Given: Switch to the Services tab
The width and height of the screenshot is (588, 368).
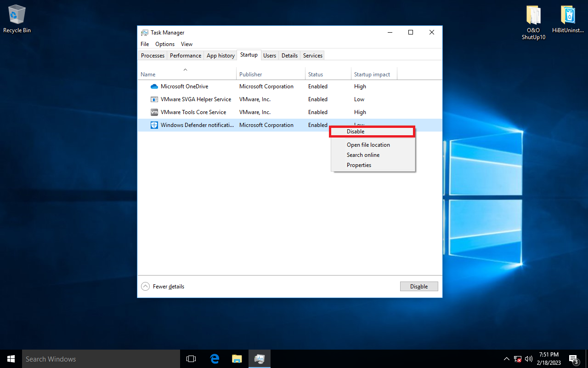Looking at the screenshot, I should click(x=313, y=56).
